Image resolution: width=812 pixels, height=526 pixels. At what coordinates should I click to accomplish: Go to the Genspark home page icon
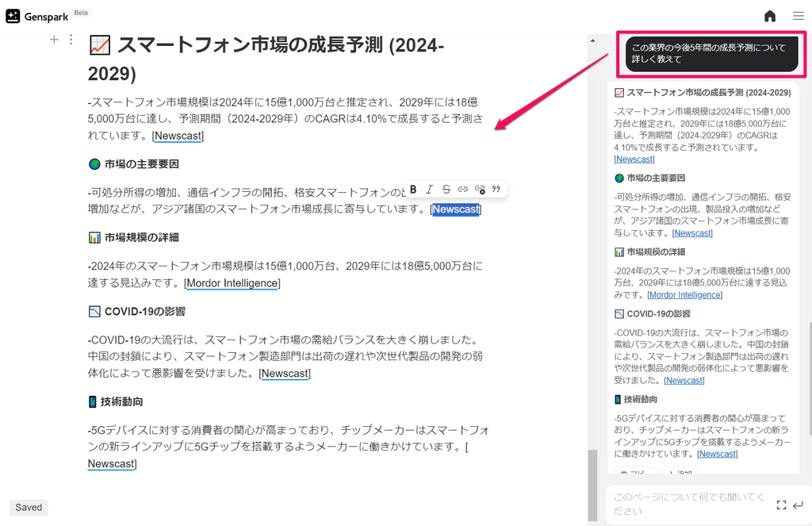point(770,16)
